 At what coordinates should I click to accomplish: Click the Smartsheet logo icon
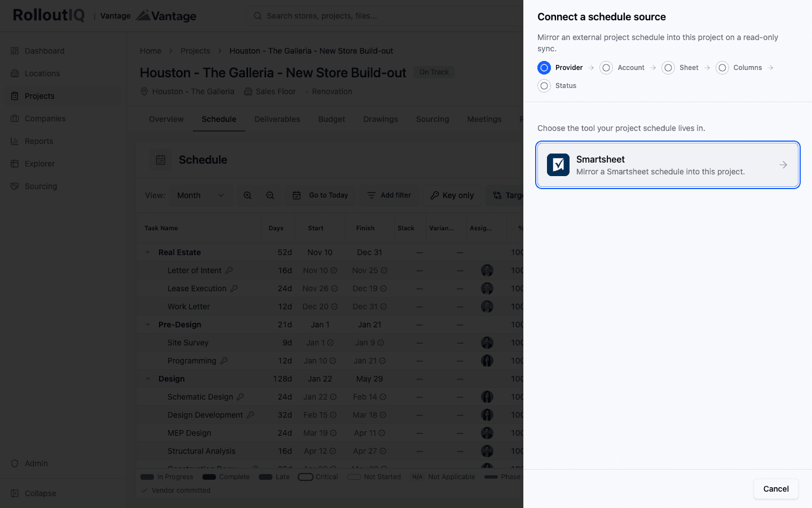558,165
